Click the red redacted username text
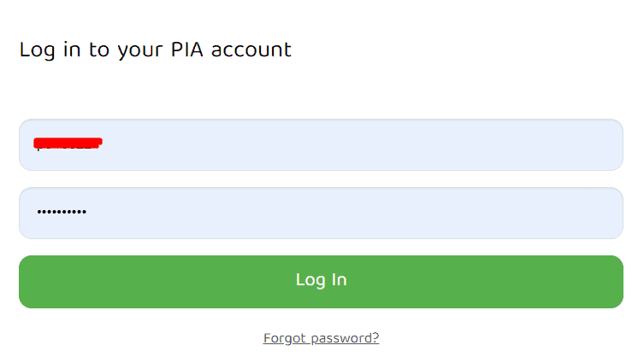644x357 pixels. coord(68,142)
